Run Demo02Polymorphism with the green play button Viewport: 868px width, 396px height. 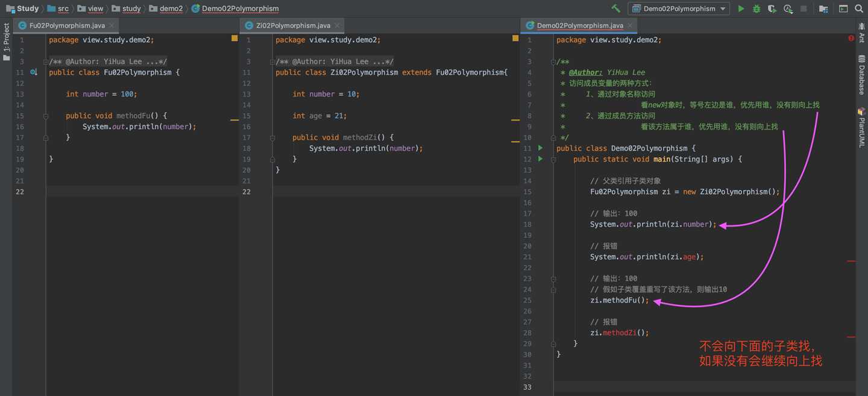coord(741,8)
